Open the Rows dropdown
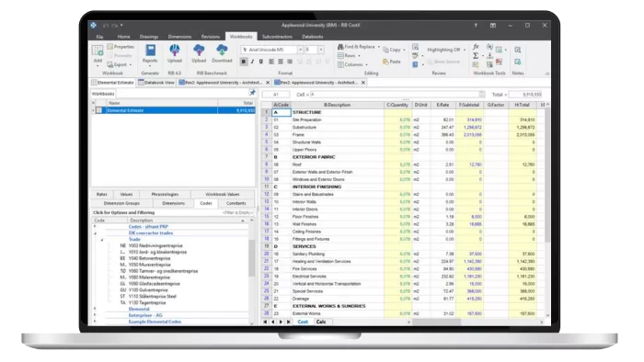 point(349,56)
